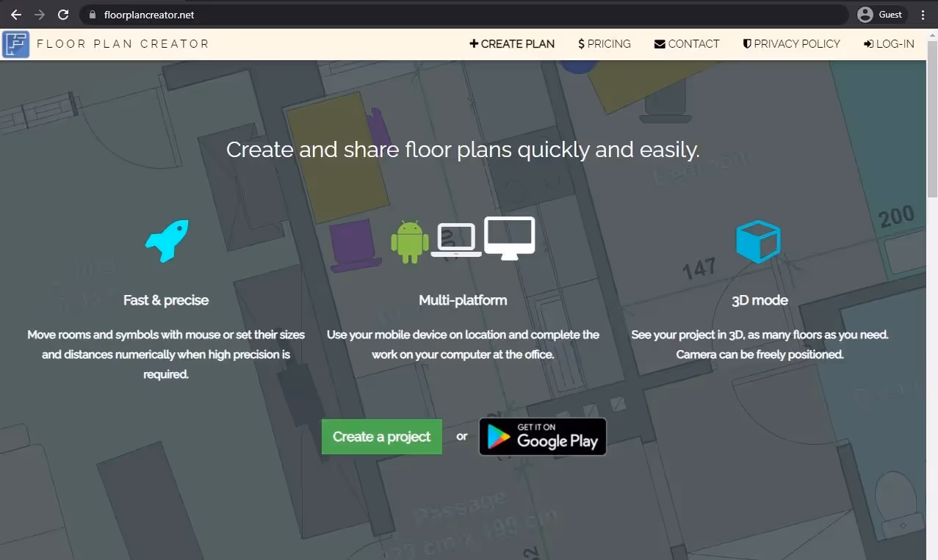938x560 pixels.
Task: Click the green Create a project button
Action: click(x=382, y=437)
